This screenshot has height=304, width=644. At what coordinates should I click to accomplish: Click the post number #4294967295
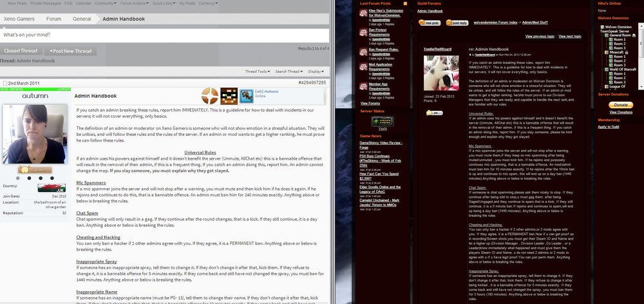pyautogui.click(x=312, y=83)
